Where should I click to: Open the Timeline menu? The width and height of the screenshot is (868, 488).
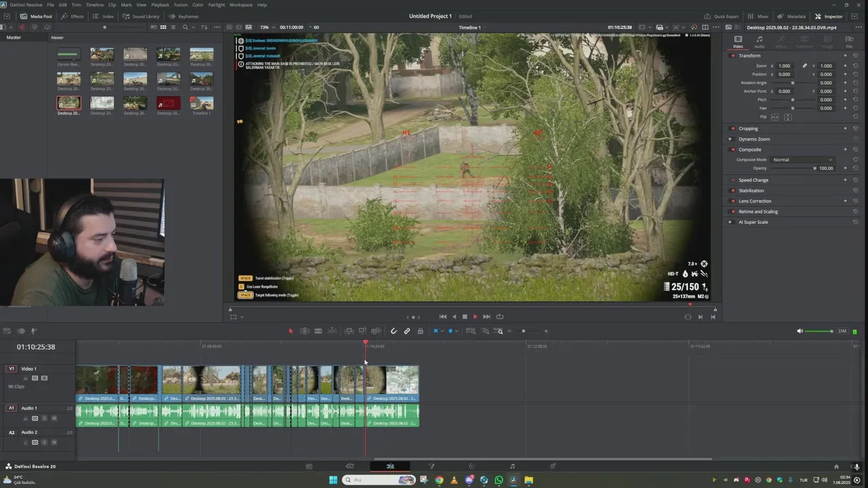[95, 5]
